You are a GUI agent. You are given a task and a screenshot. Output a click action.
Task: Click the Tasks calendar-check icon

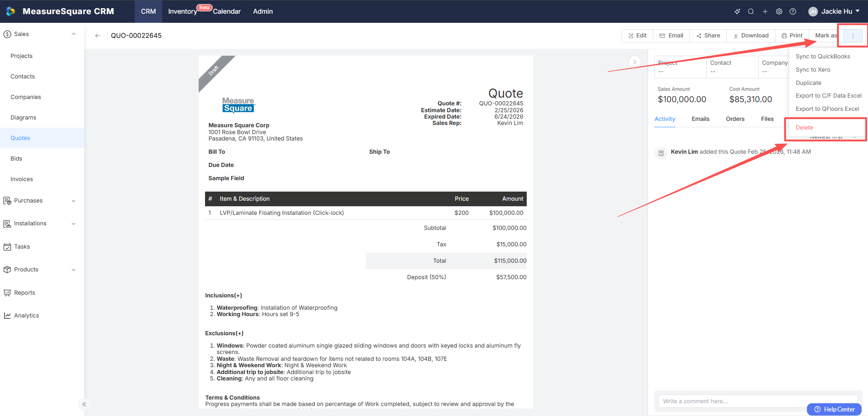pyautogui.click(x=7, y=247)
